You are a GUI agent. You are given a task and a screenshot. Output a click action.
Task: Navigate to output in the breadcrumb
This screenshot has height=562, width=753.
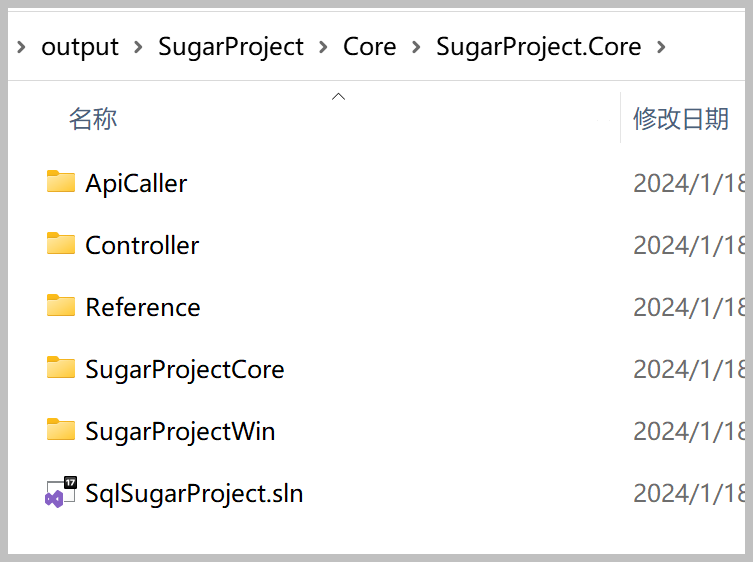point(80,48)
